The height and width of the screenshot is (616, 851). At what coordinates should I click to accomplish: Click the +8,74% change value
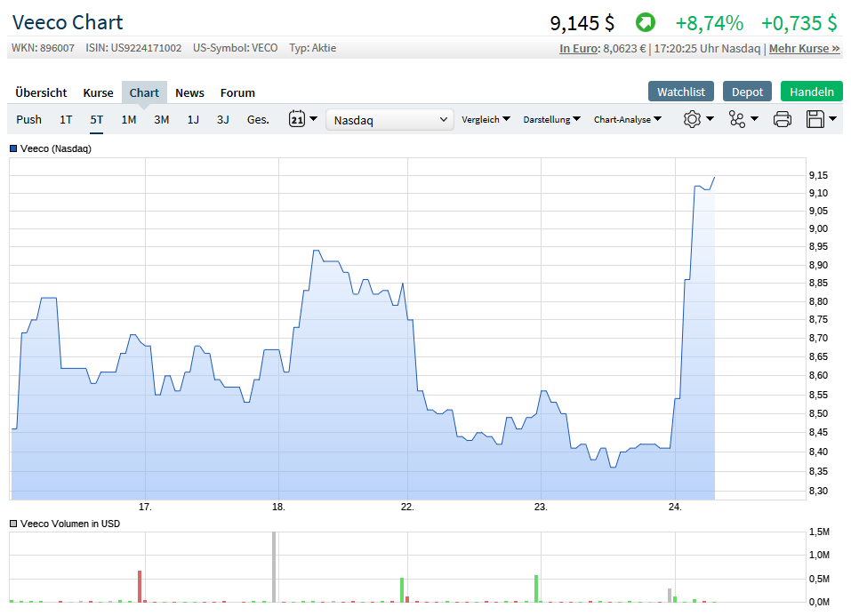coord(709,23)
